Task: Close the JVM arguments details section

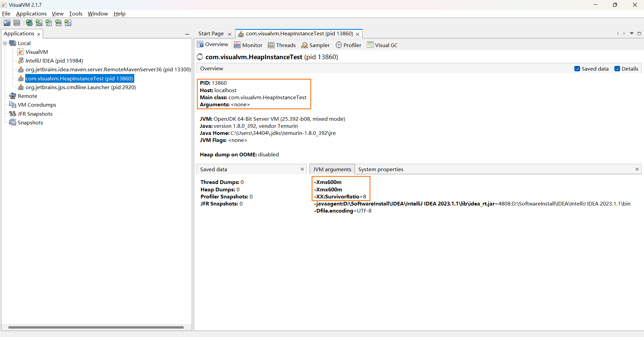Action: point(637,169)
